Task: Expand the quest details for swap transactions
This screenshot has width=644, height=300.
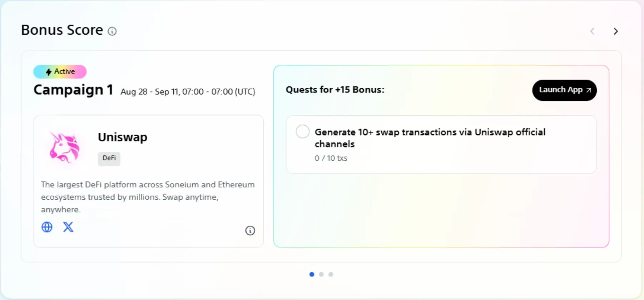Action: pos(430,138)
